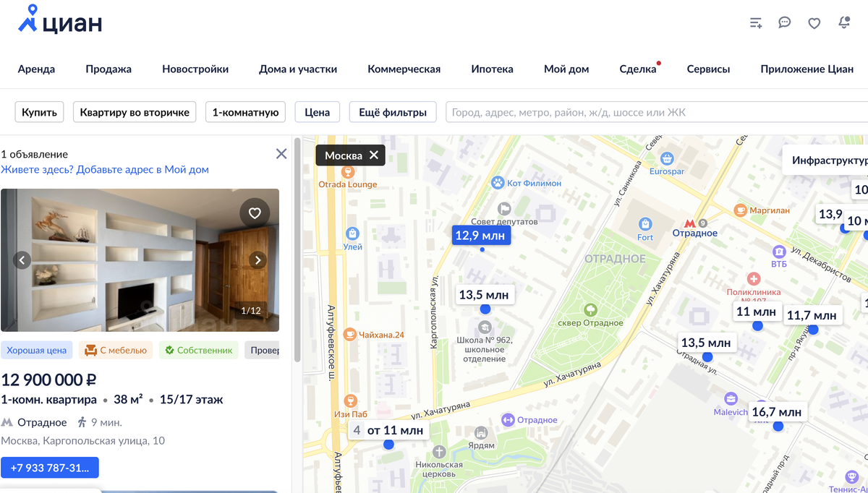Select 13,5 млн marker near Школа 962
Screen dimensions: 868x493
(x=484, y=295)
